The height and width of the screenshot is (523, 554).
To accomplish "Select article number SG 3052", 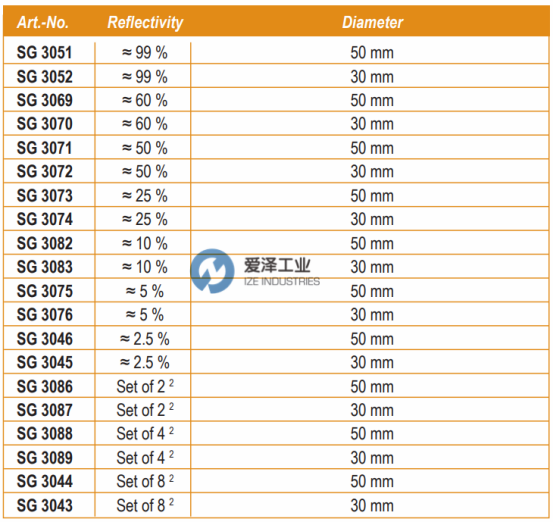I will pos(45,77).
